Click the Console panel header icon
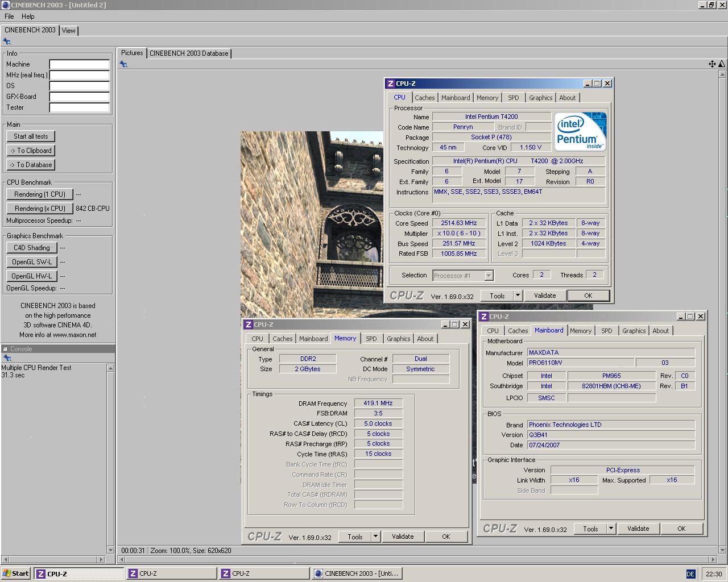Image resolution: width=728 pixels, height=582 pixels. pos(5,349)
